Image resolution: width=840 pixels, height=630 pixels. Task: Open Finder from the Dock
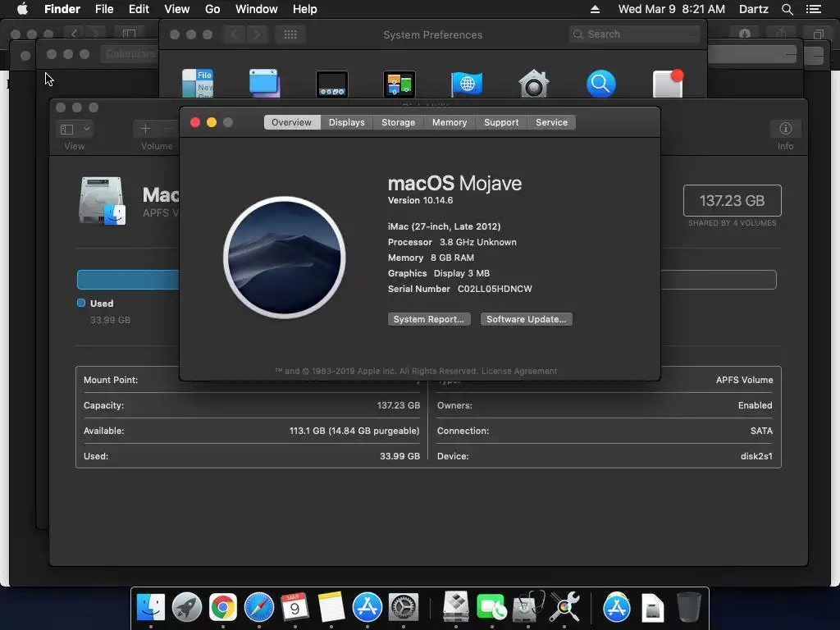pyautogui.click(x=151, y=607)
